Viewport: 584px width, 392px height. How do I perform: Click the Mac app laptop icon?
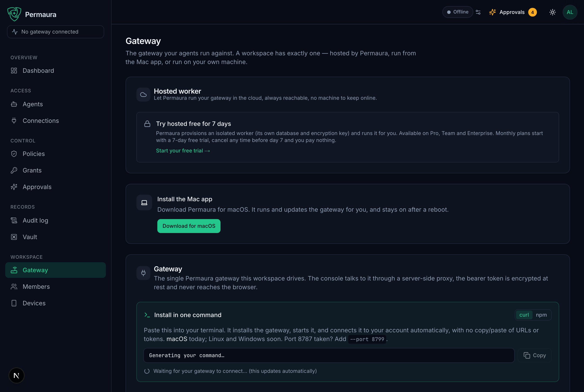pos(144,203)
